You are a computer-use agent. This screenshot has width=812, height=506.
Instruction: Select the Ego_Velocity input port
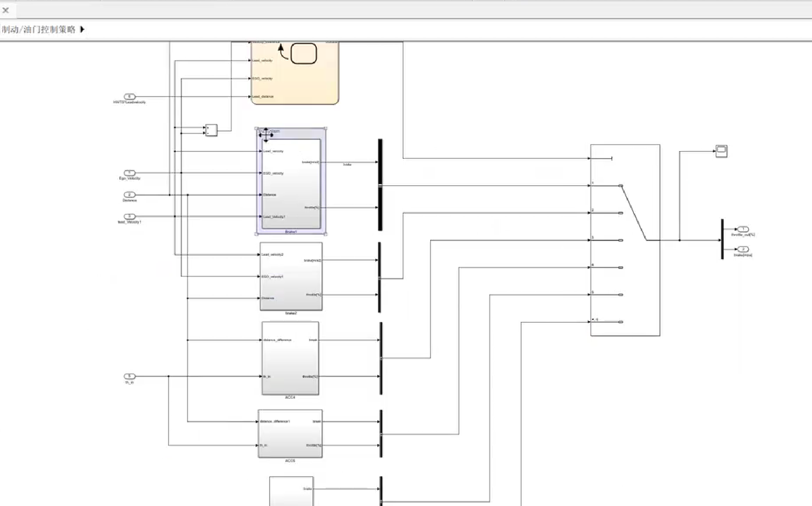129,173
